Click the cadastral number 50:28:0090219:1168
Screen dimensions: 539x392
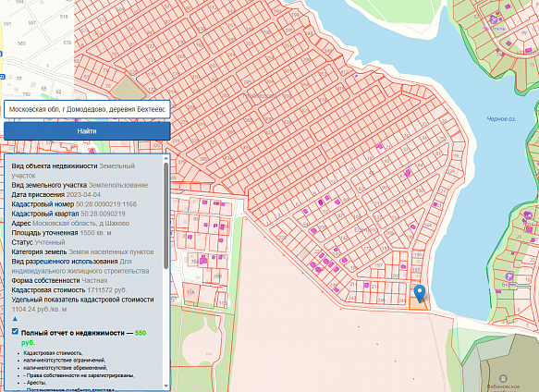(106, 204)
